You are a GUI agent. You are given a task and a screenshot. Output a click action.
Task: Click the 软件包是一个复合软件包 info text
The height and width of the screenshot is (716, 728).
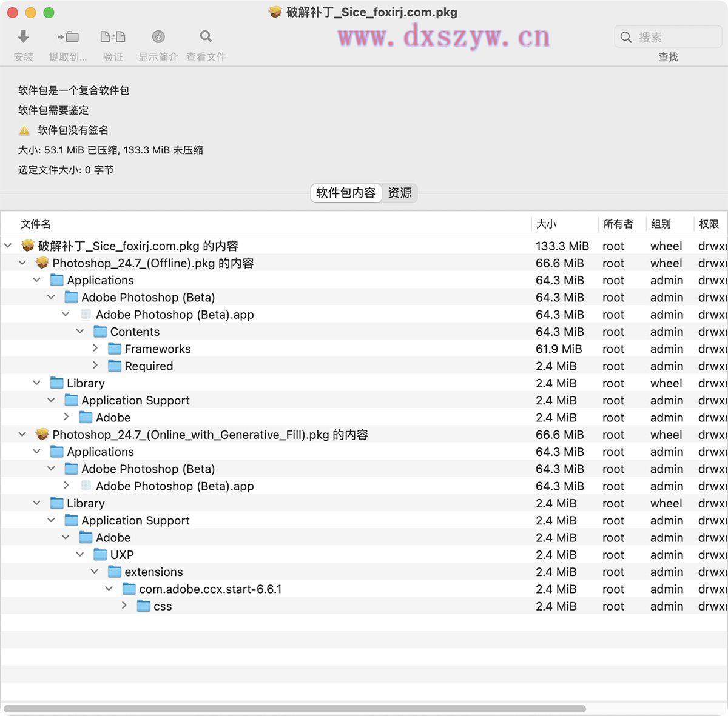73,90
